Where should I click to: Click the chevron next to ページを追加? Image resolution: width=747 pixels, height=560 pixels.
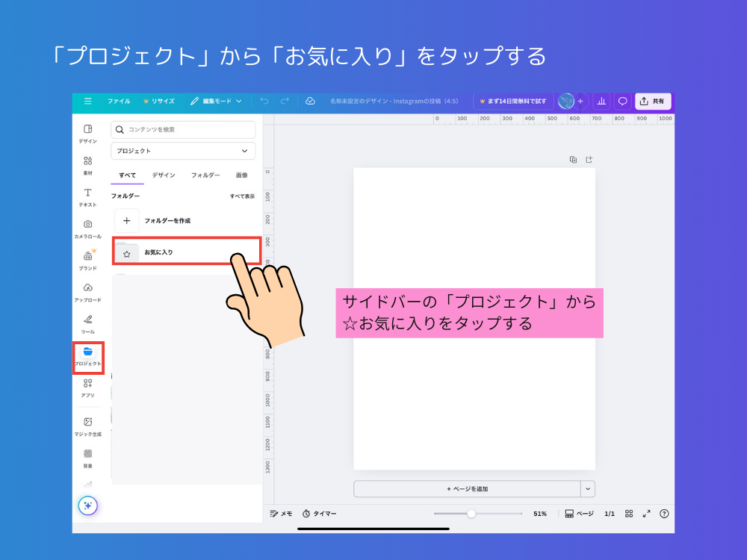(588, 488)
